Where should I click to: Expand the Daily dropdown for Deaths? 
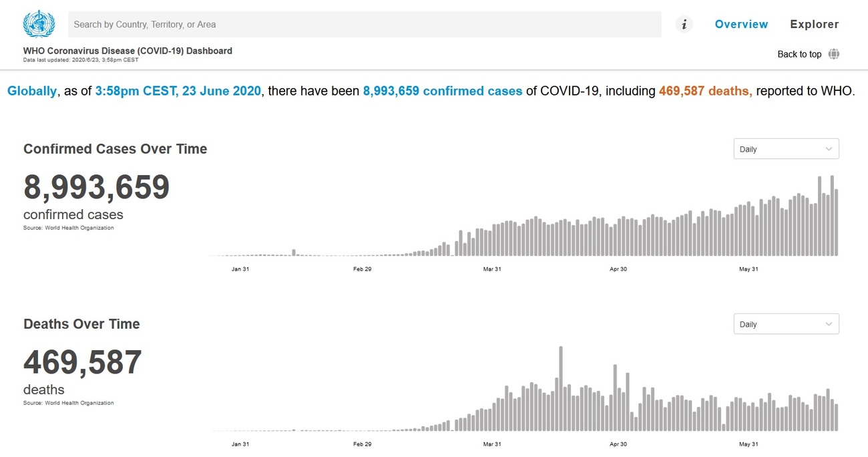(x=786, y=324)
